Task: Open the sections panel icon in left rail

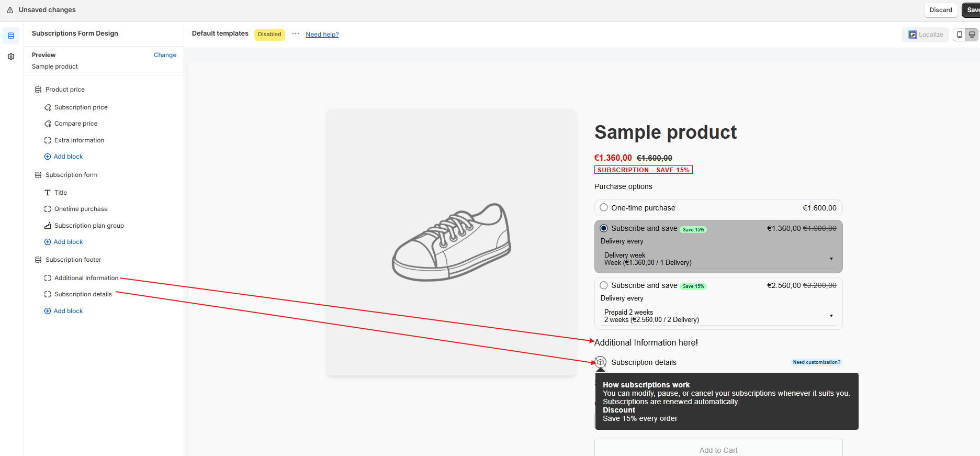Action: tap(11, 36)
